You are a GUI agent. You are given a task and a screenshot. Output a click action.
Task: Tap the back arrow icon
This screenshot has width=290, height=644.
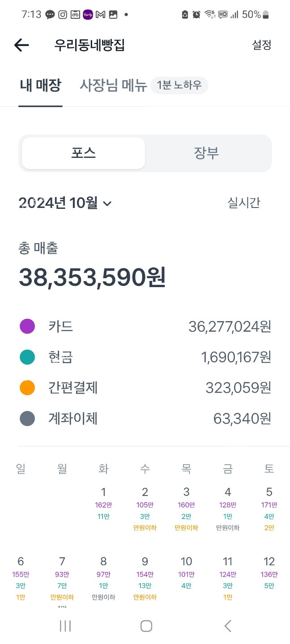click(x=21, y=45)
